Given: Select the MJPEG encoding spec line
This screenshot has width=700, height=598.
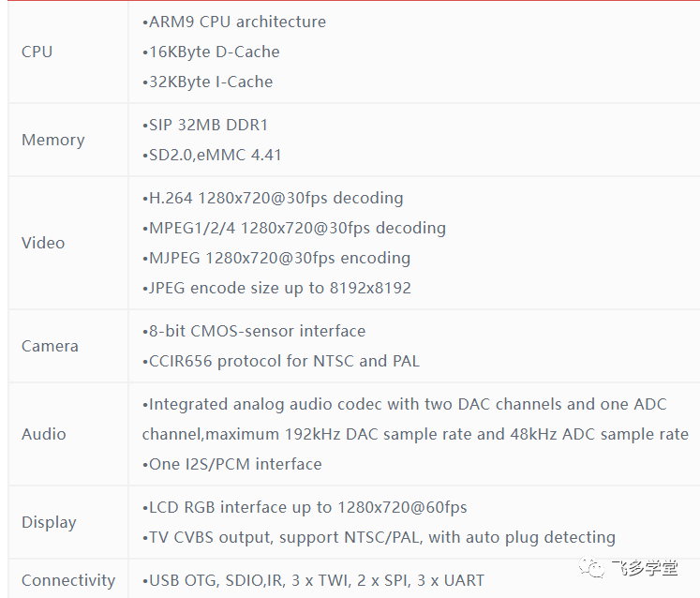Looking at the screenshot, I should [x=276, y=258].
